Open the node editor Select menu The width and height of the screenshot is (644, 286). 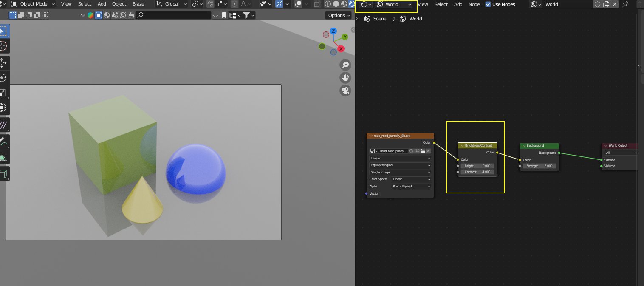click(441, 4)
